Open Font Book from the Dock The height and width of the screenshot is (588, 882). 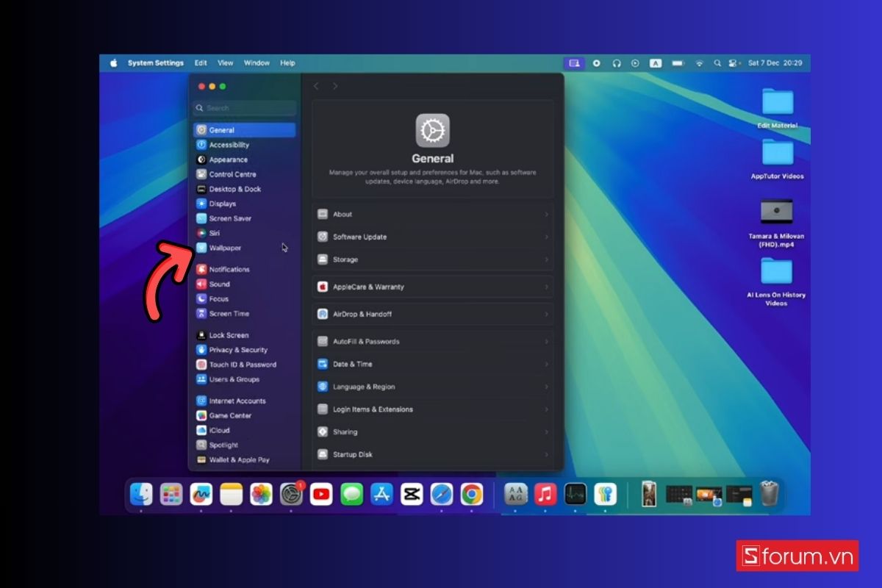coord(516,494)
